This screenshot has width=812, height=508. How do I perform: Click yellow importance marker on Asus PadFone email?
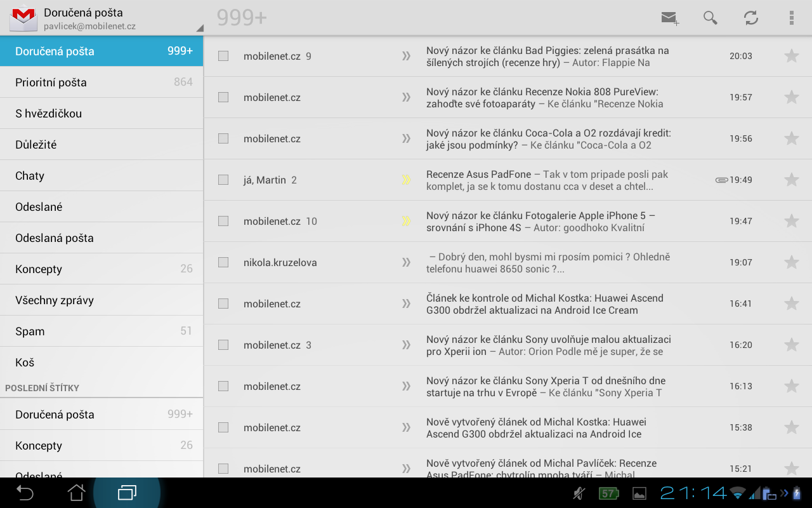tap(407, 180)
